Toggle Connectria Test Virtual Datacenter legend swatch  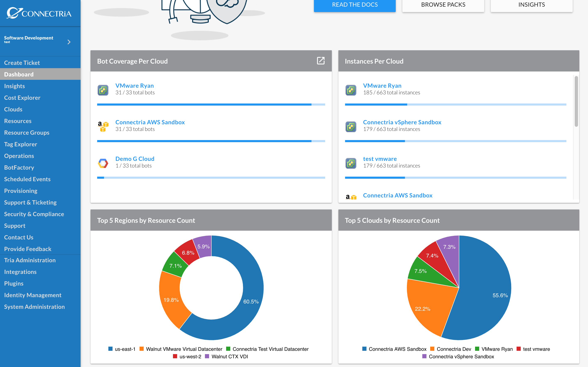(228, 349)
